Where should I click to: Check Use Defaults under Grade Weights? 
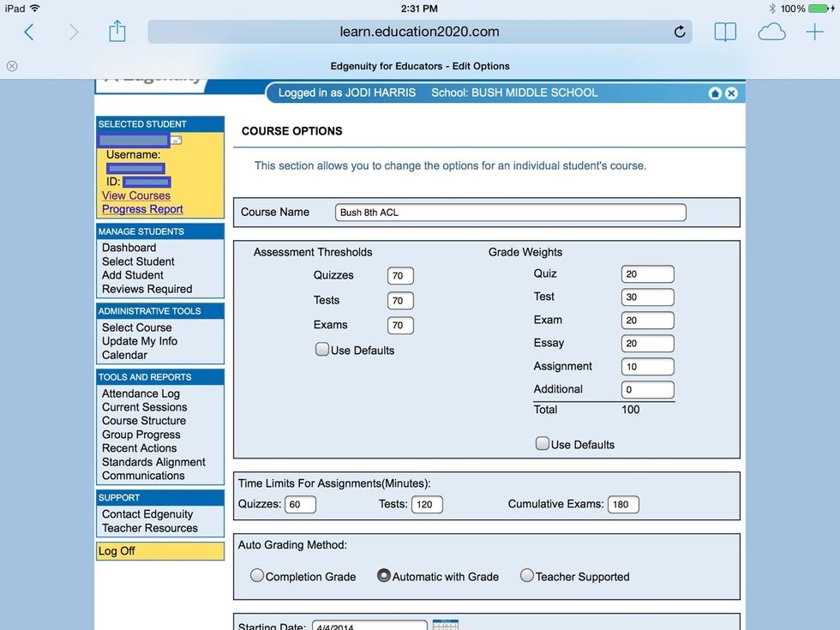click(543, 444)
